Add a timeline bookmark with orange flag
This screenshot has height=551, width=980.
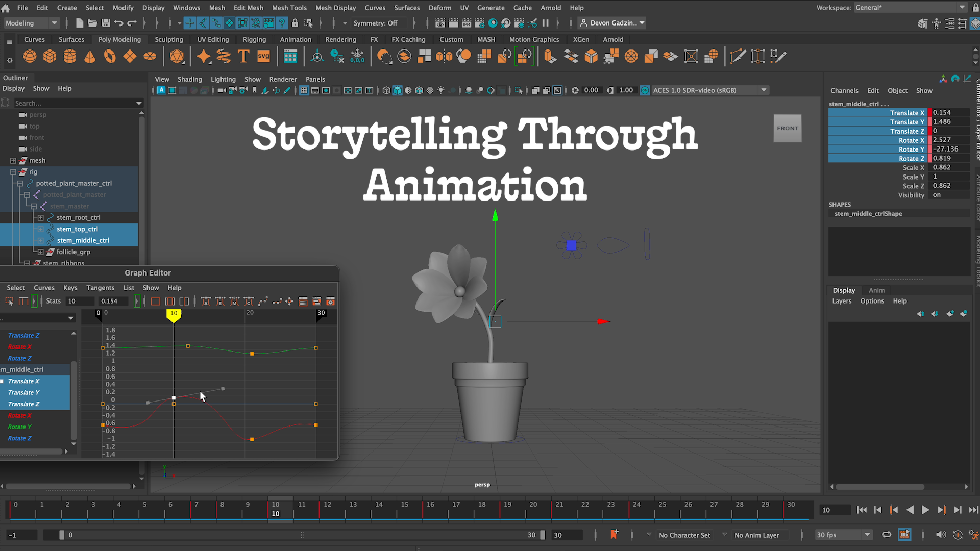click(x=614, y=535)
